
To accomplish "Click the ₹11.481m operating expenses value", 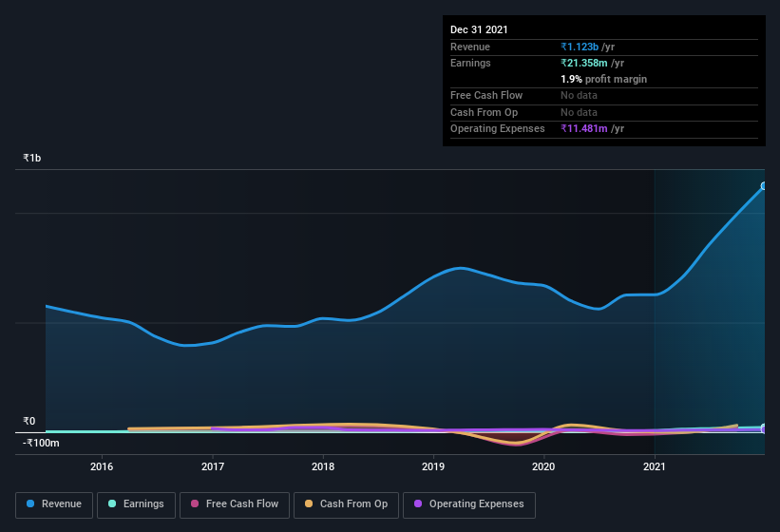I will pyautogui.click(x=584, y=129).
